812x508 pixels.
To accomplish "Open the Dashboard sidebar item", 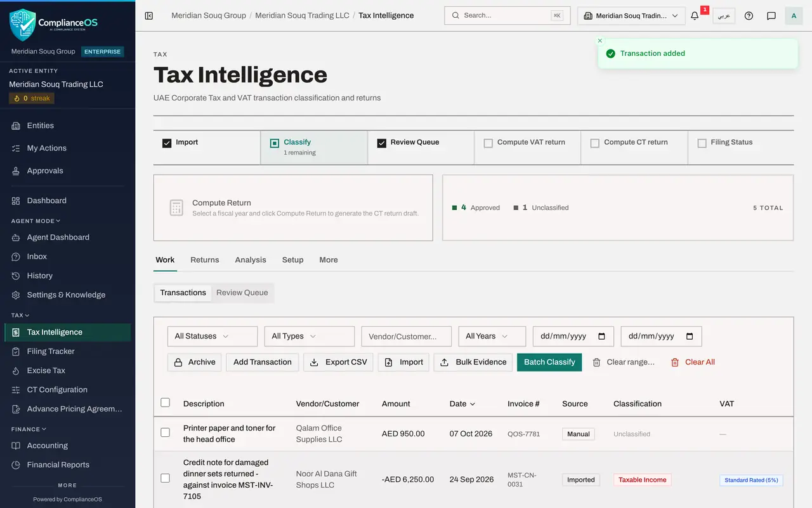I will [x=67, y=201].
